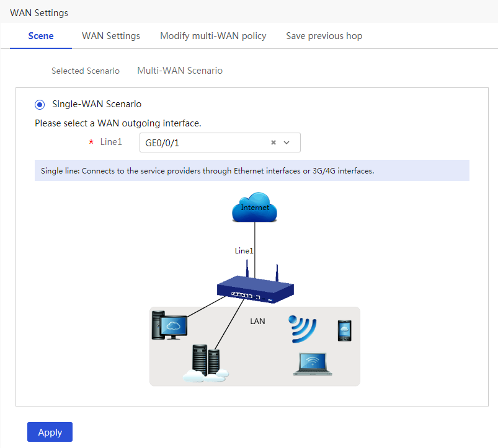Click the Apply button
Image resolution: width=498 pixels, height=448 pixels.
coord(50,432)
